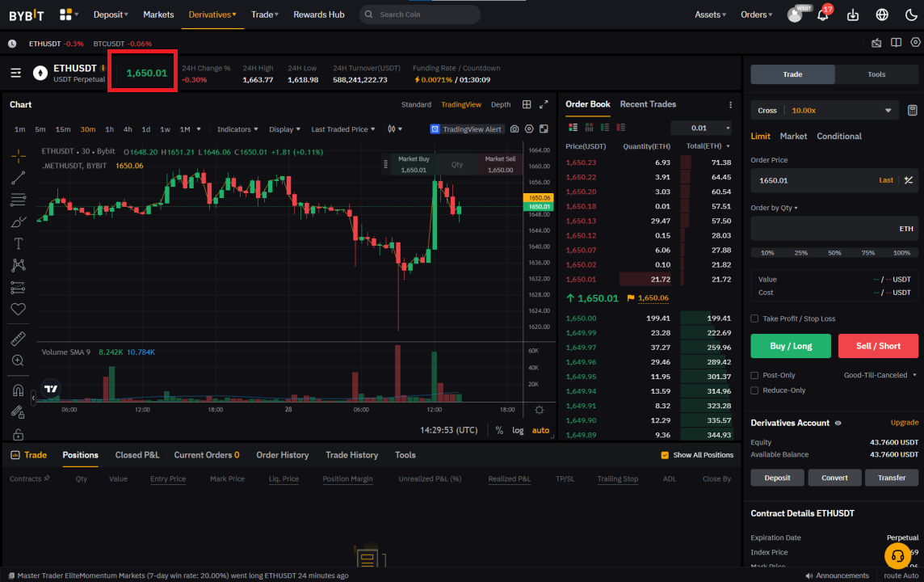The image size is (924, 582).
Task: Toggle log scale on chart
Action: (x=518, y=431)
